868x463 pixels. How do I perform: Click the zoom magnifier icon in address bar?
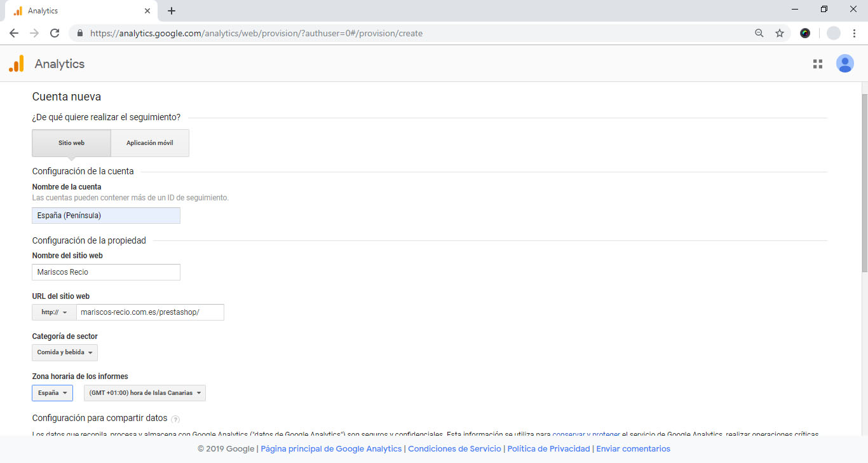[x=759, y=33]
